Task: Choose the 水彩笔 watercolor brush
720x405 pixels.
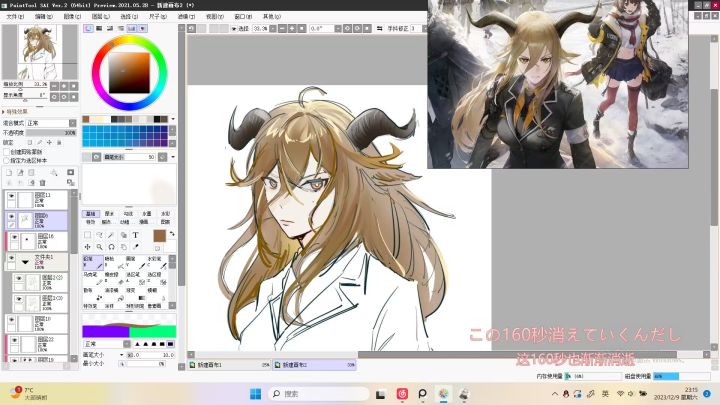Action: click(157, 262)
